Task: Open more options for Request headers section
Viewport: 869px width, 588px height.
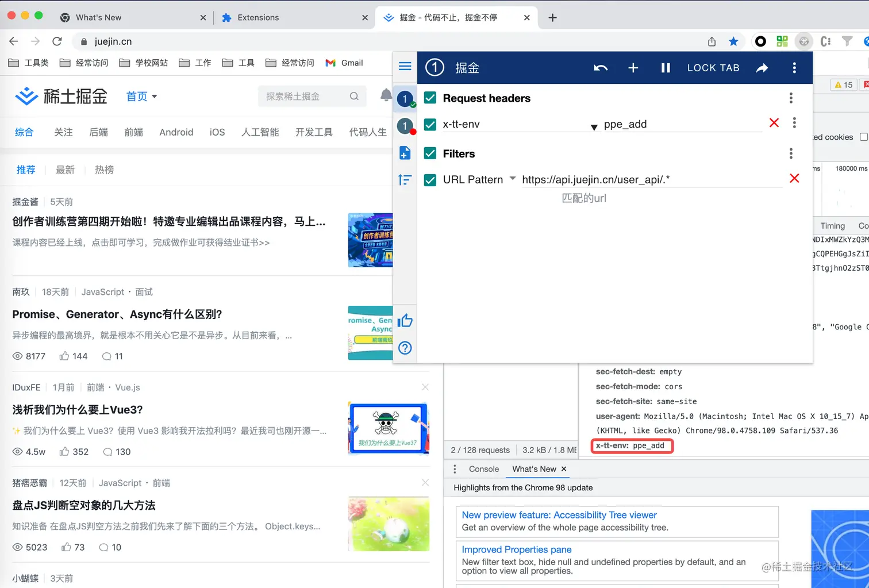Action: click(791, 98)
